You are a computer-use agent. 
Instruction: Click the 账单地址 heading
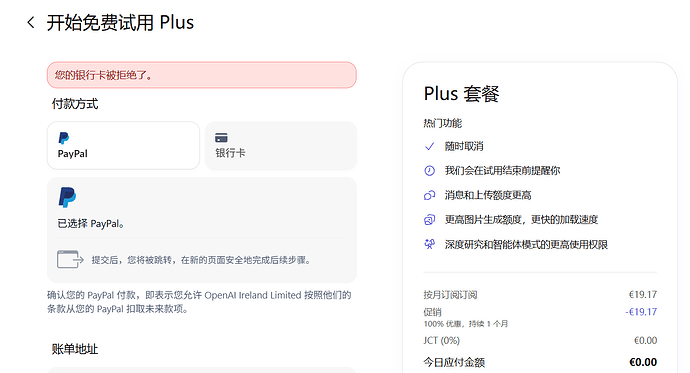tap(75, 349)
